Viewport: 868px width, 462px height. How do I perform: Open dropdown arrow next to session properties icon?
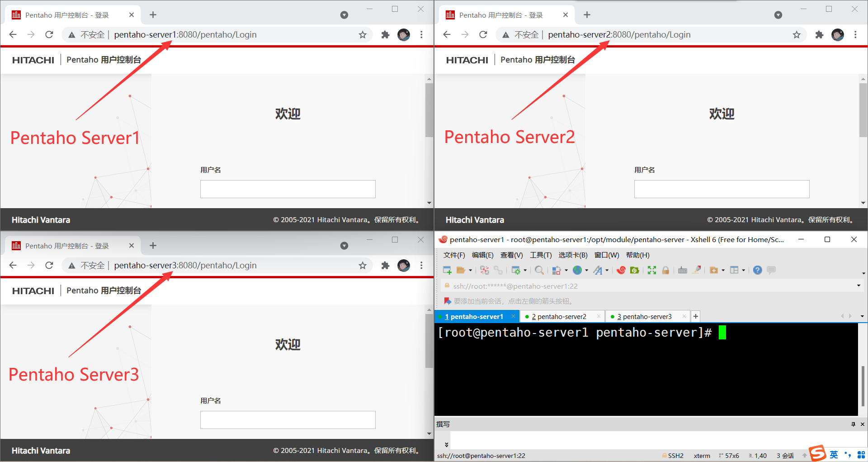pos(525,271)
